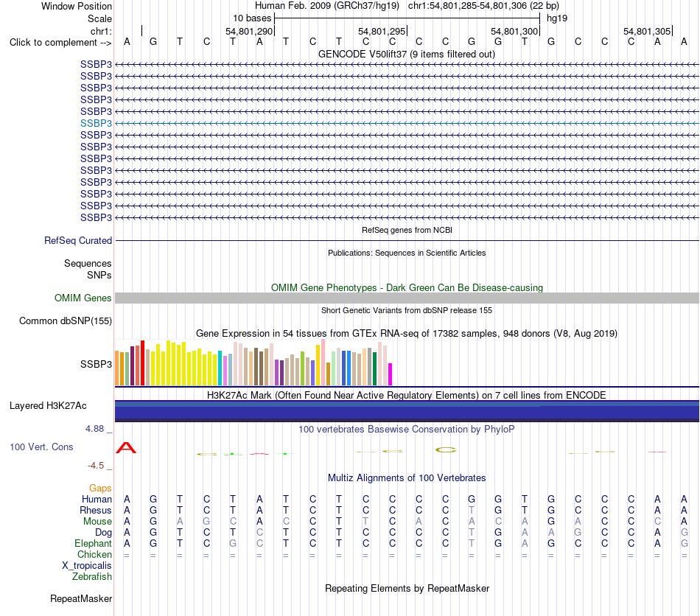Open the GENCODE V50lift37 track title
The image size is (700, 616).
406,55
